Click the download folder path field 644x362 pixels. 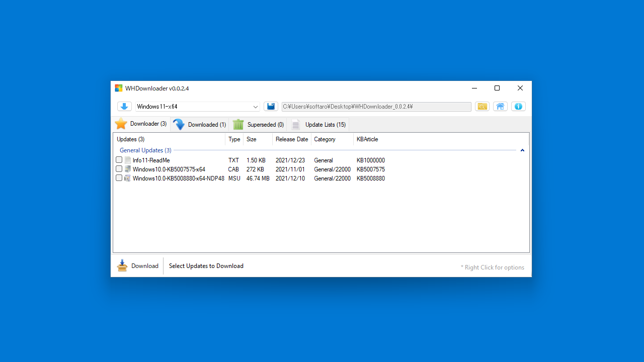pos(376,107)
